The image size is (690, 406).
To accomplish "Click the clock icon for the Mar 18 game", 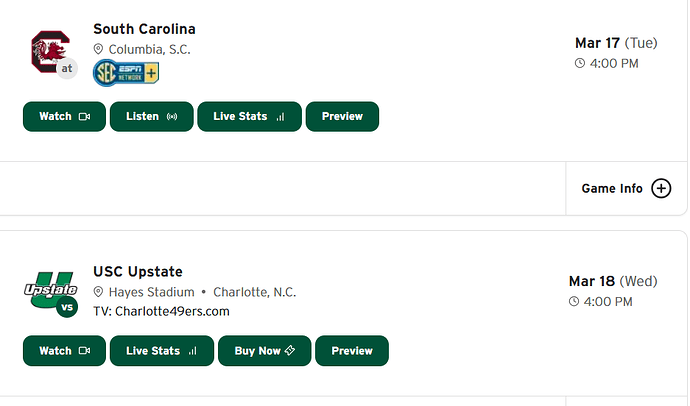I will click(x=574, y=302).
